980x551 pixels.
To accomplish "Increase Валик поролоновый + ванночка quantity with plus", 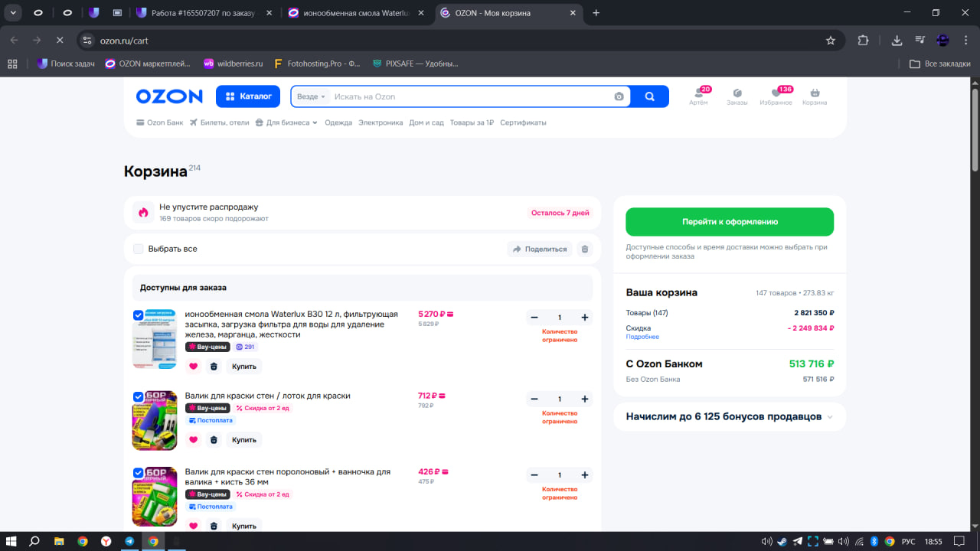I will [x=585, y=474].
